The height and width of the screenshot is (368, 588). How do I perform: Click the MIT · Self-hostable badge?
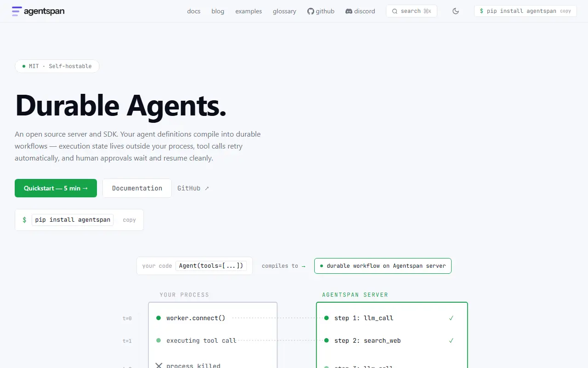[x=57, y=66]
